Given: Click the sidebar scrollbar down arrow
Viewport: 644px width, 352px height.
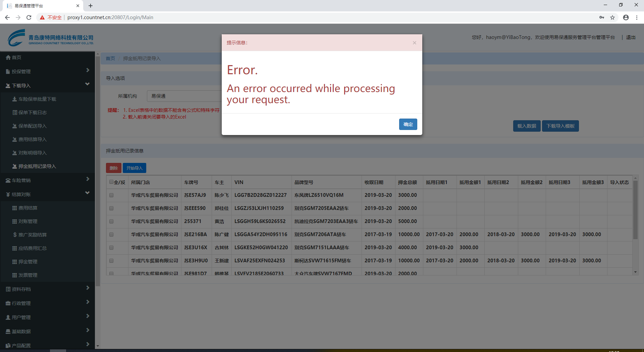Looking at the screenshot, I should click(x=98, y=346).
